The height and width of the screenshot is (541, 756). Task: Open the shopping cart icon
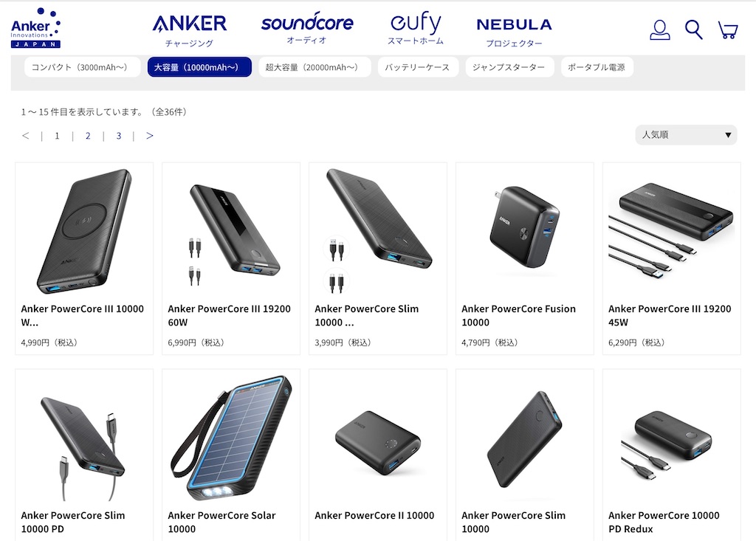tap(727, 30)
